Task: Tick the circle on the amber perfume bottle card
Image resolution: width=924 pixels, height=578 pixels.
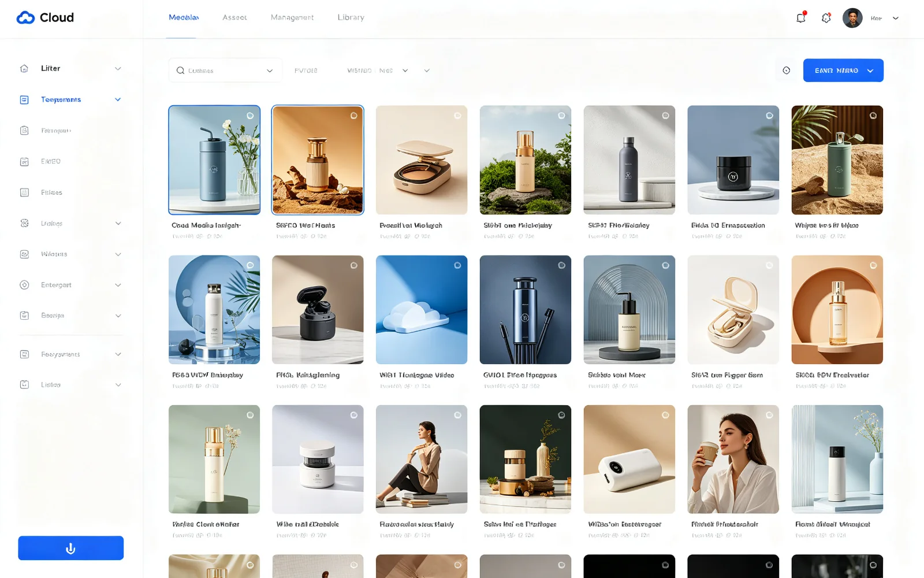Action: [x=354, y=116]
